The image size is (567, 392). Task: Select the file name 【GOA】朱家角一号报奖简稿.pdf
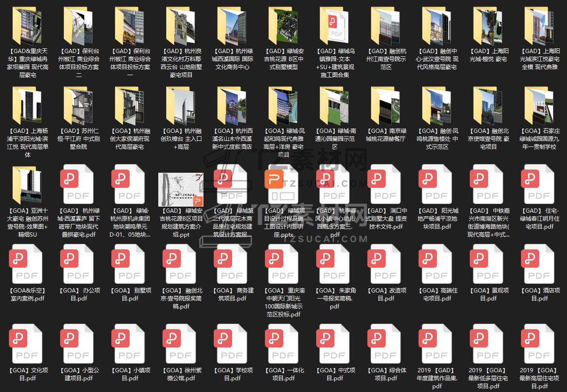point(335,298)
